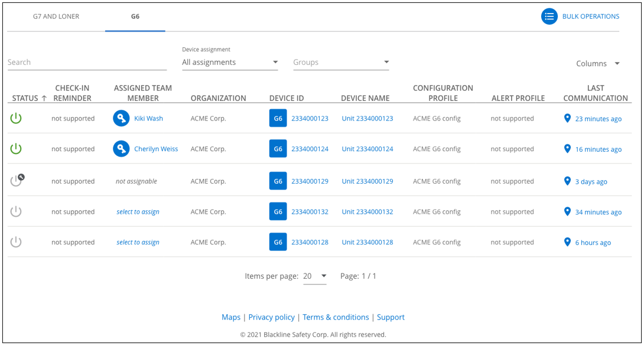Click the map pin beside 3 days ago

pyautogui.click(x=568, y=181)
